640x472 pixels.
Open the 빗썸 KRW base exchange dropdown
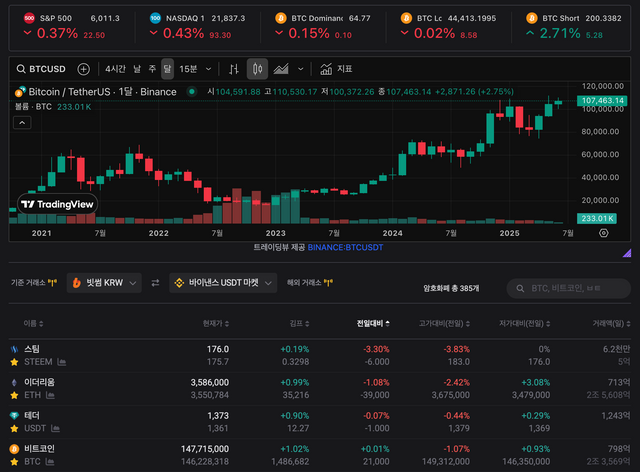(x=104, y=283)
